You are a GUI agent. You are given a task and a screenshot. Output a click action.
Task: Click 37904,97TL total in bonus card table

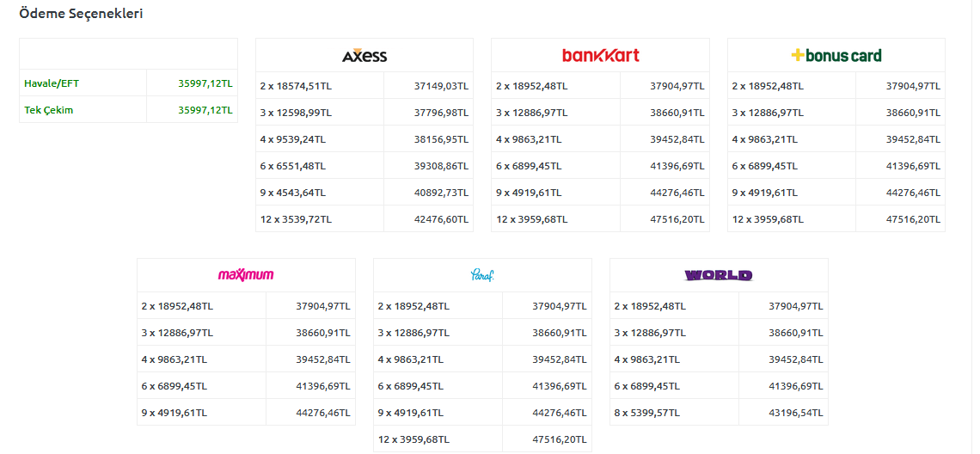point(913,86)
